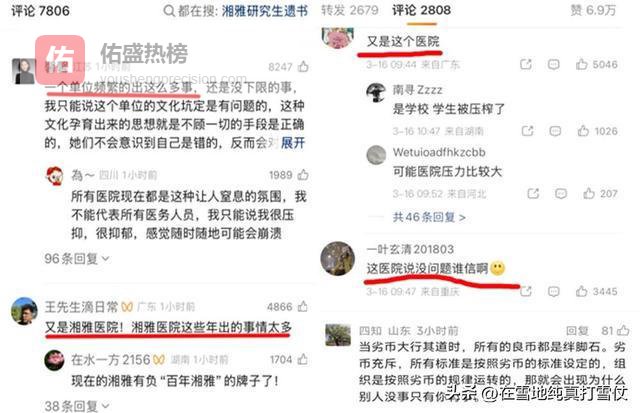Like 為~'s reply with 1989 likes
Screen dimensions: 640x413
(303, 175)
